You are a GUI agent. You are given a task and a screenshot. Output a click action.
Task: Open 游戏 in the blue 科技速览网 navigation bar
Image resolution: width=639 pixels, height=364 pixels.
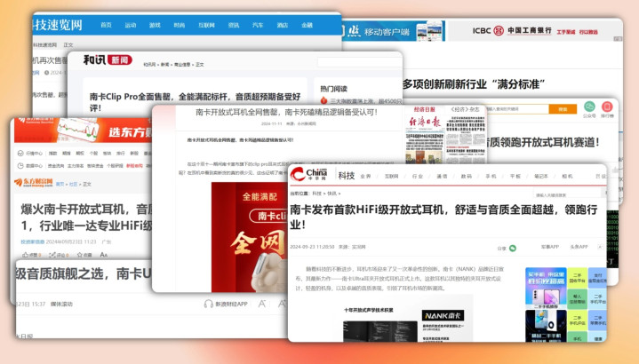tap(155, 25)
